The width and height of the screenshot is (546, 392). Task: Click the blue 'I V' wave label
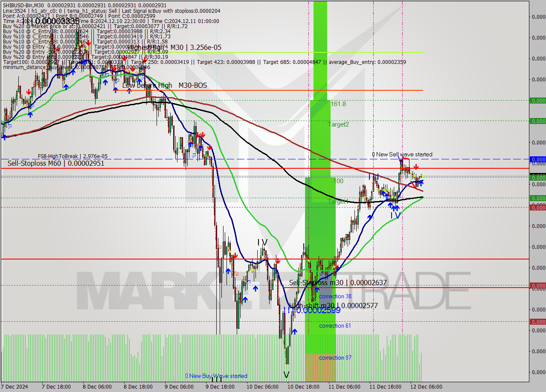click(x=395, y=216)
